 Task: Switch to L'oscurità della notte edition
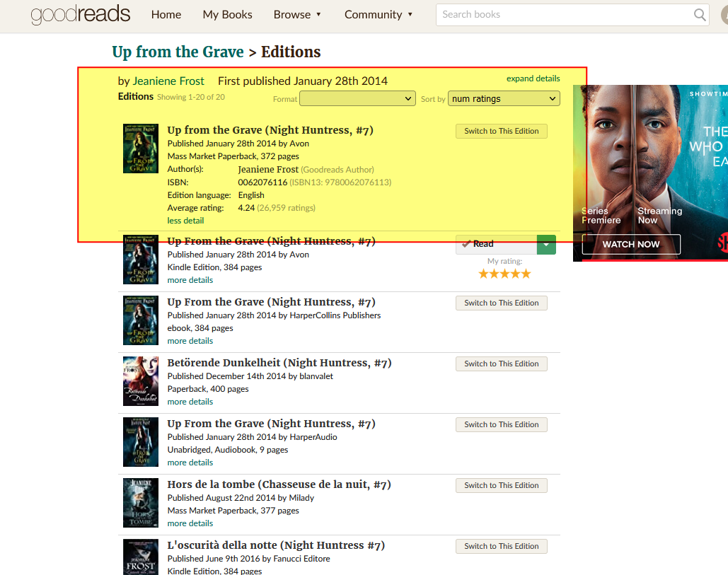502,546
